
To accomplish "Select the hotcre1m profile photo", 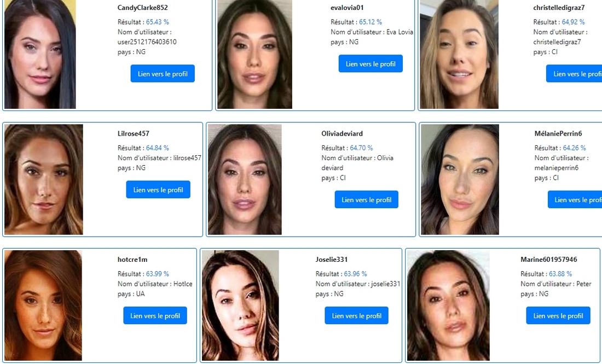I will coord(43,306).
